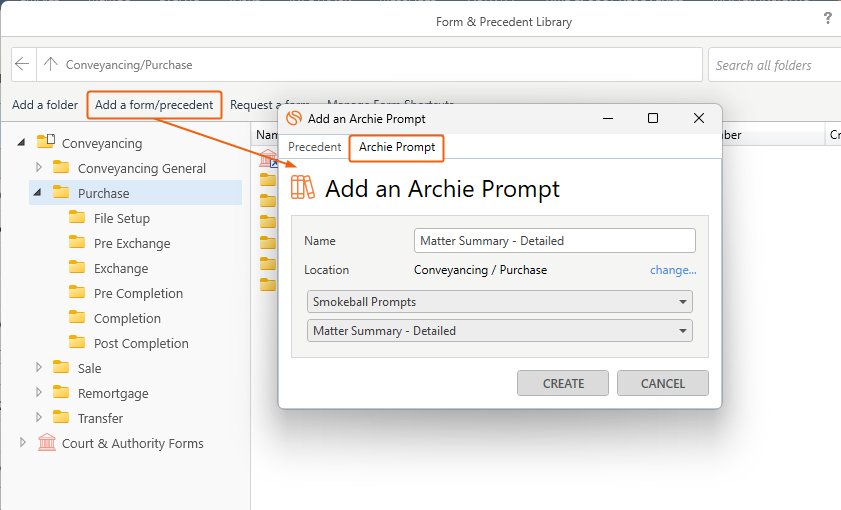The image size is (841, 510).
Task: Expand the Sale folder node
Action: 39,367
